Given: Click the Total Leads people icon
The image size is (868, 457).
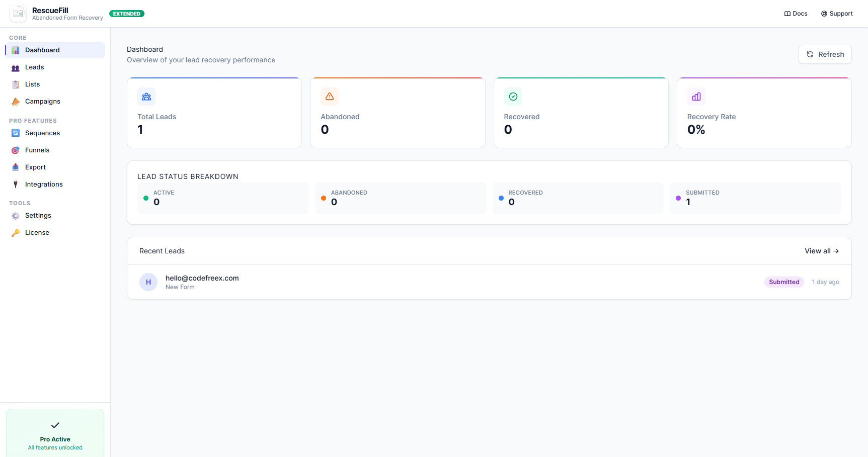Looking at the screenshot, I should [146, 96].
